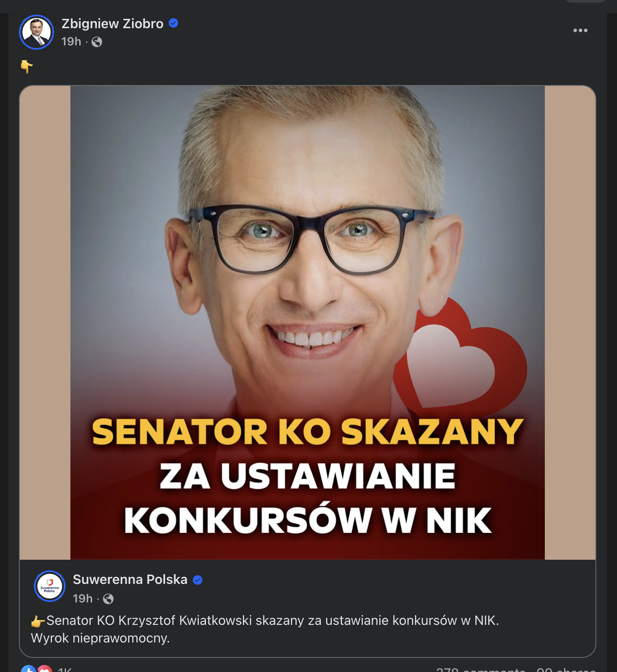This screenshot has height=672, width=617.
Task: Click public globe icon under Zbigniew Ziobro
Action: (x=97, y=42)
